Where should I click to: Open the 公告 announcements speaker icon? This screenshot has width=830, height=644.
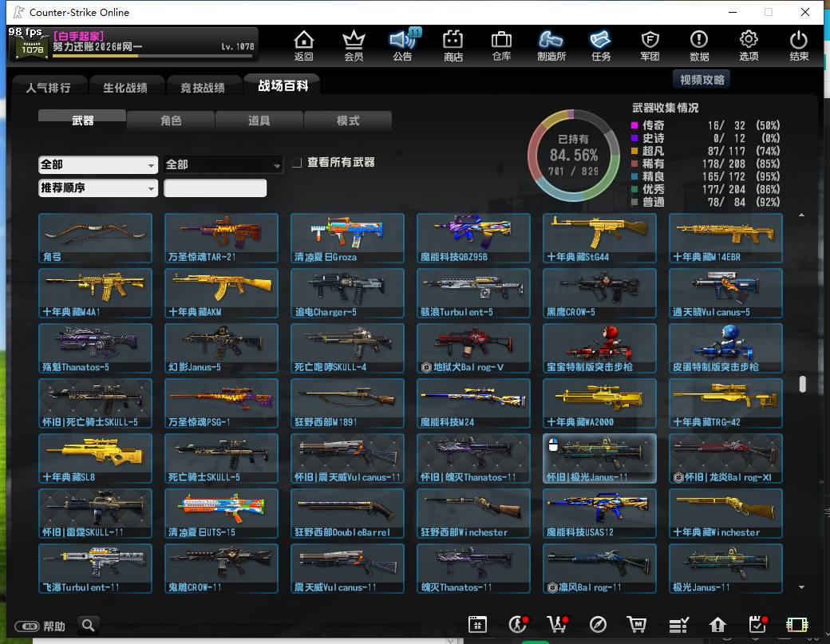[x=403, y=45]
